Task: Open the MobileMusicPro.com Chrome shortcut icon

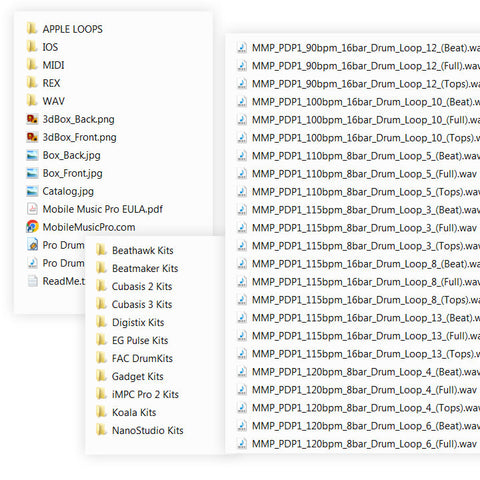Action: point(32,227)
